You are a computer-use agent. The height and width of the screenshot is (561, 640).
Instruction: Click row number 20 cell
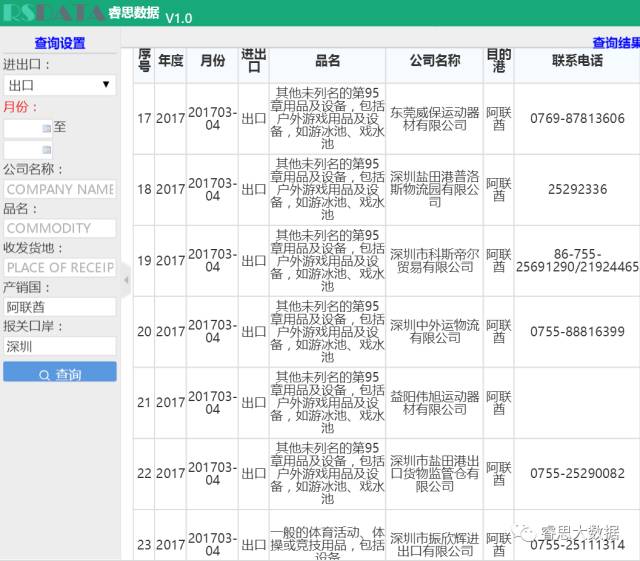point(144,332)
